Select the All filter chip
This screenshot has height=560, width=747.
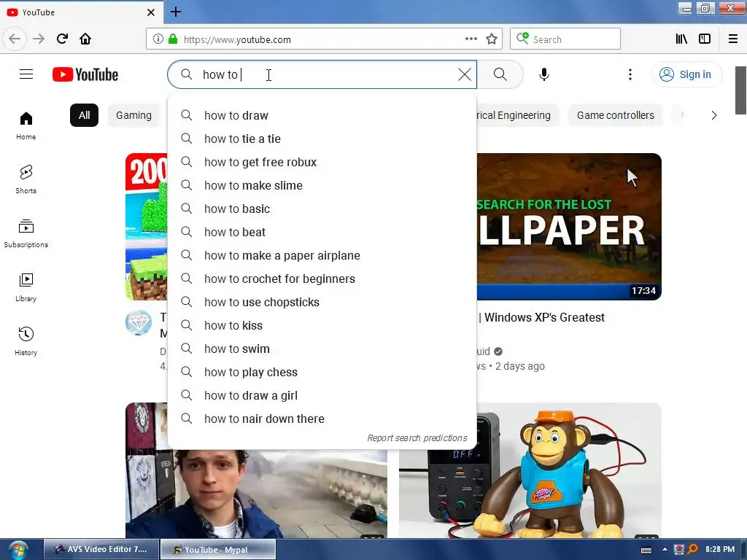click(x=85, y=115)
